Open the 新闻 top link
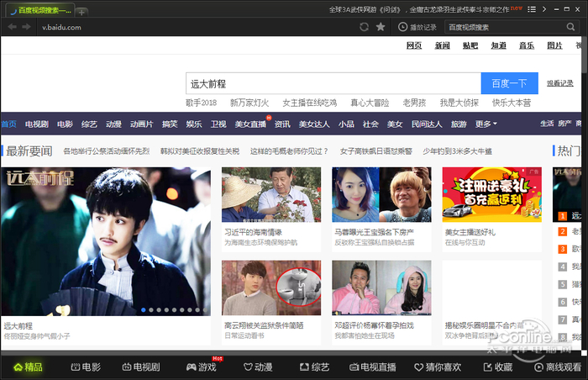The height and width of the screenshot is (380, 588). coord(442,45)
